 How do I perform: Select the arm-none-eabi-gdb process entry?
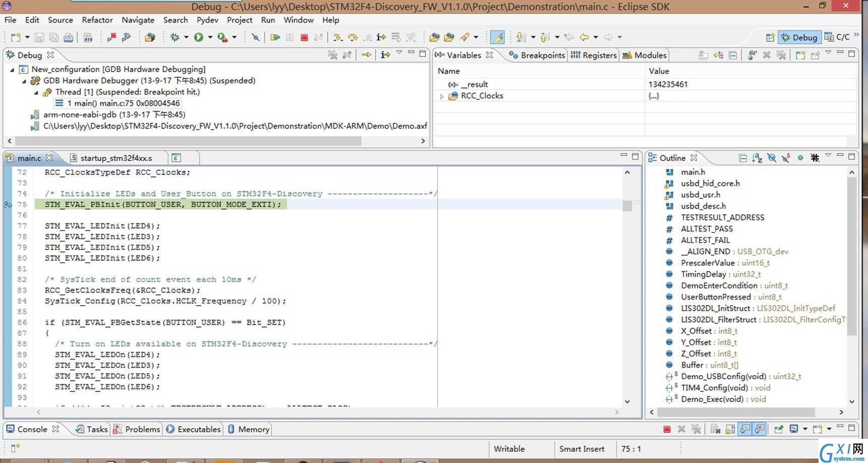coord(108,115)
